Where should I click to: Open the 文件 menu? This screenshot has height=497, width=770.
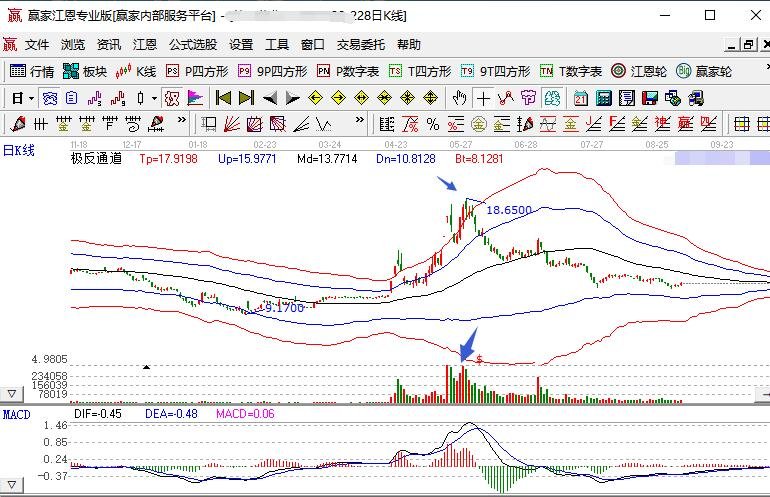pos(37,45)
